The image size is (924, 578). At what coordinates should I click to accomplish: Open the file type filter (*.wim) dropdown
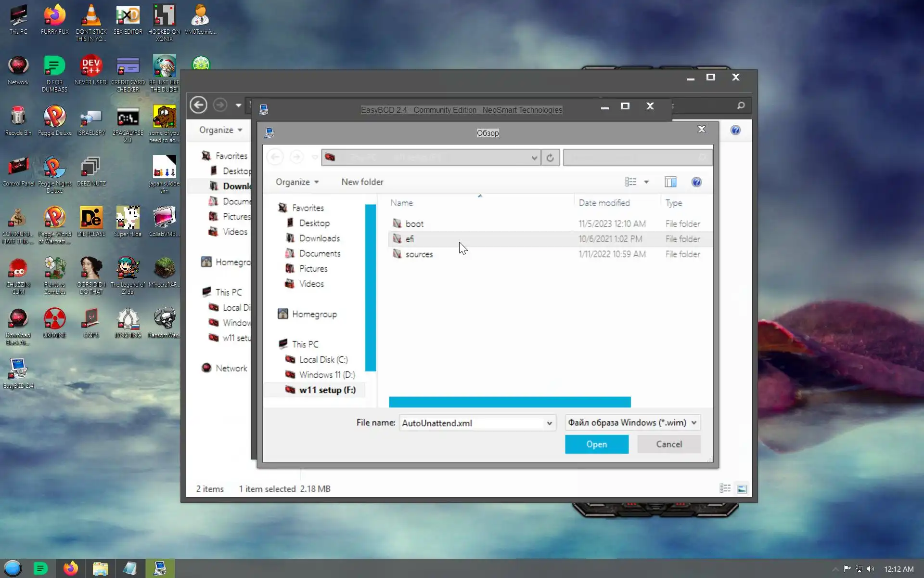tap(632, 422)
